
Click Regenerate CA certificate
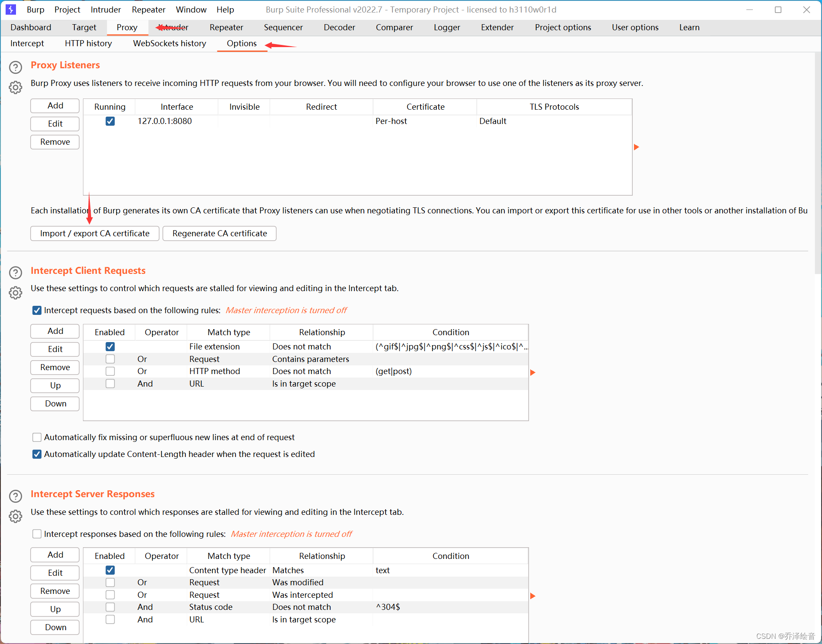(x=219, y=233)
